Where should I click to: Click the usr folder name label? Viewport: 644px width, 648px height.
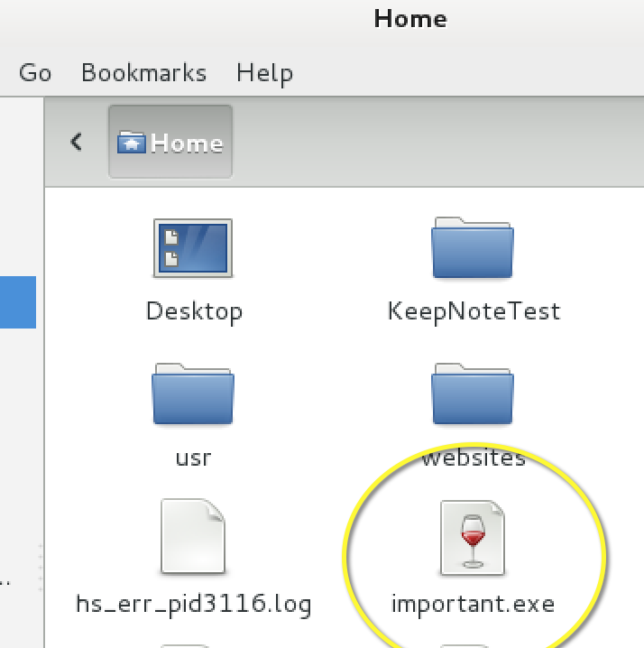pos(193,458)
